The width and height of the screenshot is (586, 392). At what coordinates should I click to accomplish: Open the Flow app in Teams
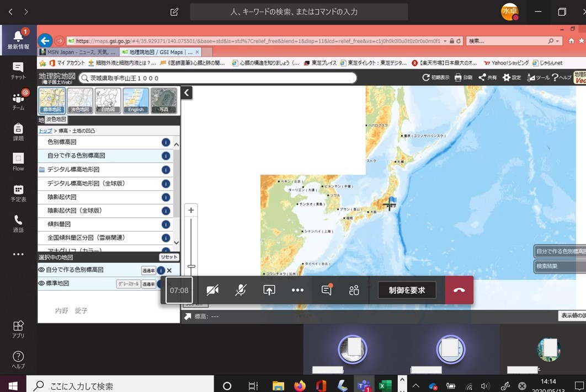pos(18,162)
